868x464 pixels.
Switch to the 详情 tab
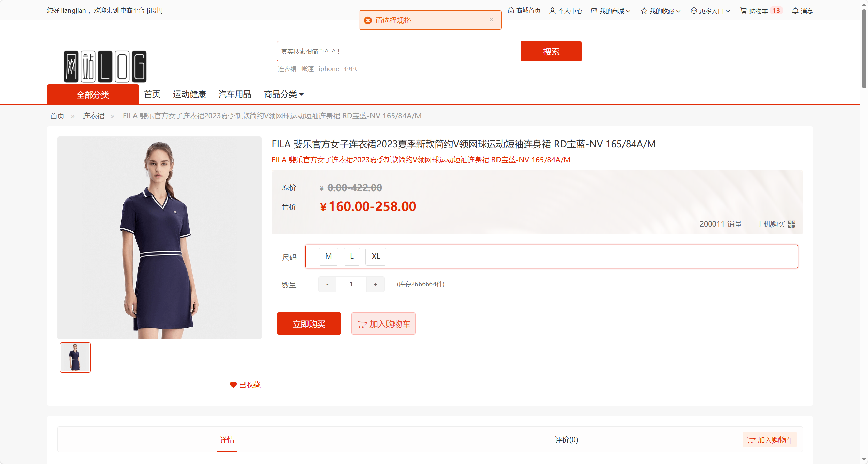(x=227, y=440)
